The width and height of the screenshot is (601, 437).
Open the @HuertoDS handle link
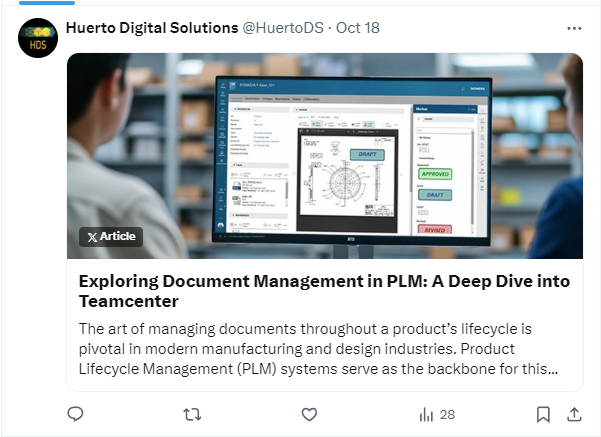click(283, 28)
